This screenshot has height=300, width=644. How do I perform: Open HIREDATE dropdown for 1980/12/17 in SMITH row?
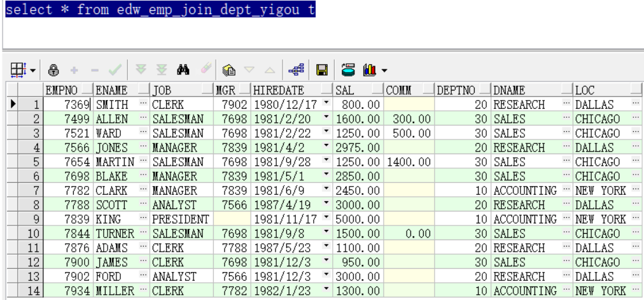pos(326,103)
